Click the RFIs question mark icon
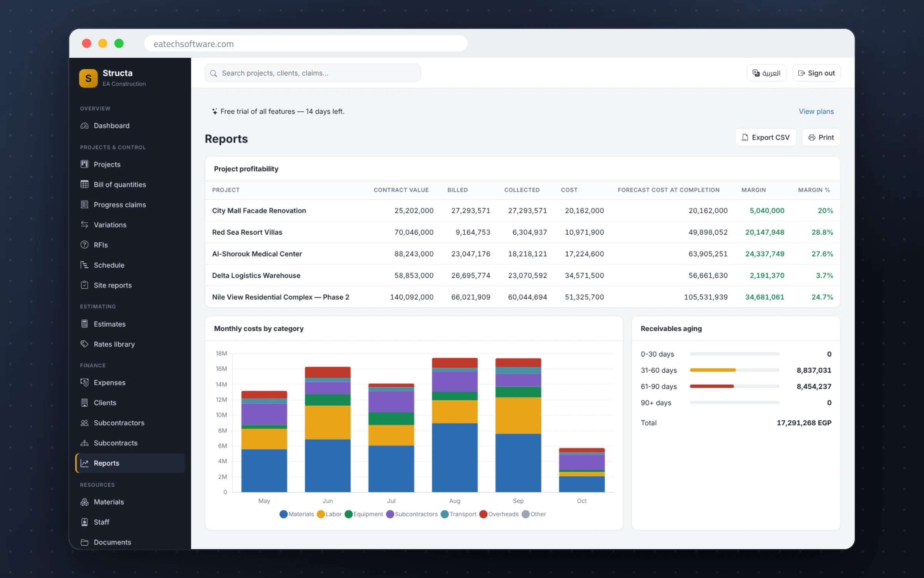The height and width of the screenshot is (578, 924). 84,245
